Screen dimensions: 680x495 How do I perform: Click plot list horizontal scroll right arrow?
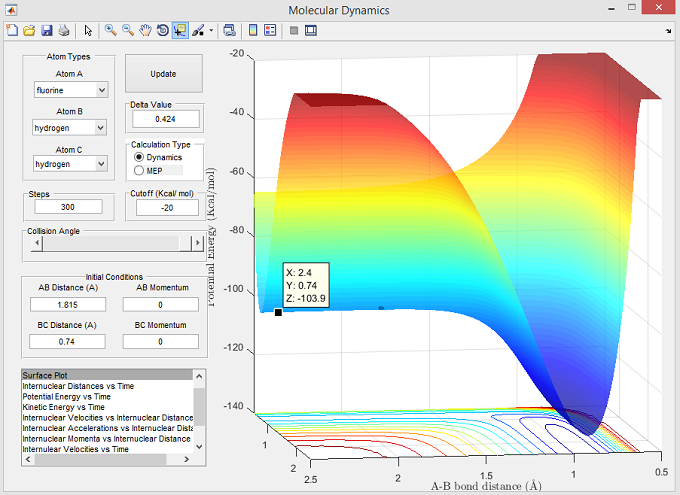186,459
